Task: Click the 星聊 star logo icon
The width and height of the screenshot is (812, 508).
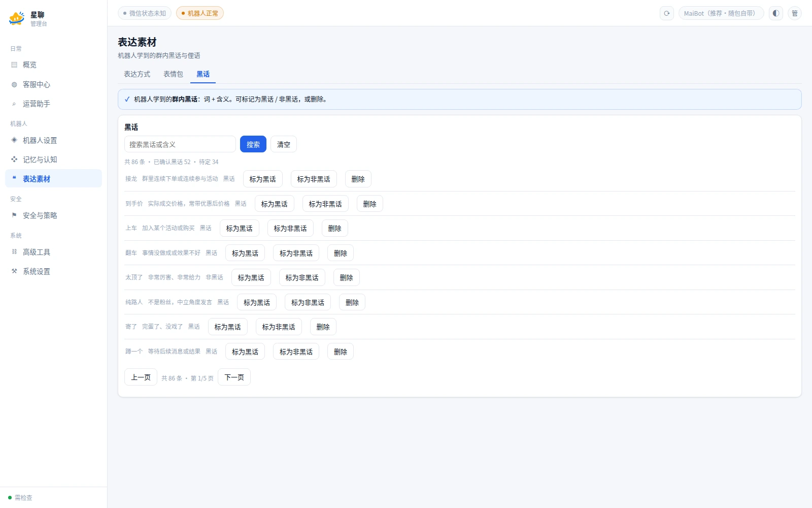Action: click(x=17, y=19)
